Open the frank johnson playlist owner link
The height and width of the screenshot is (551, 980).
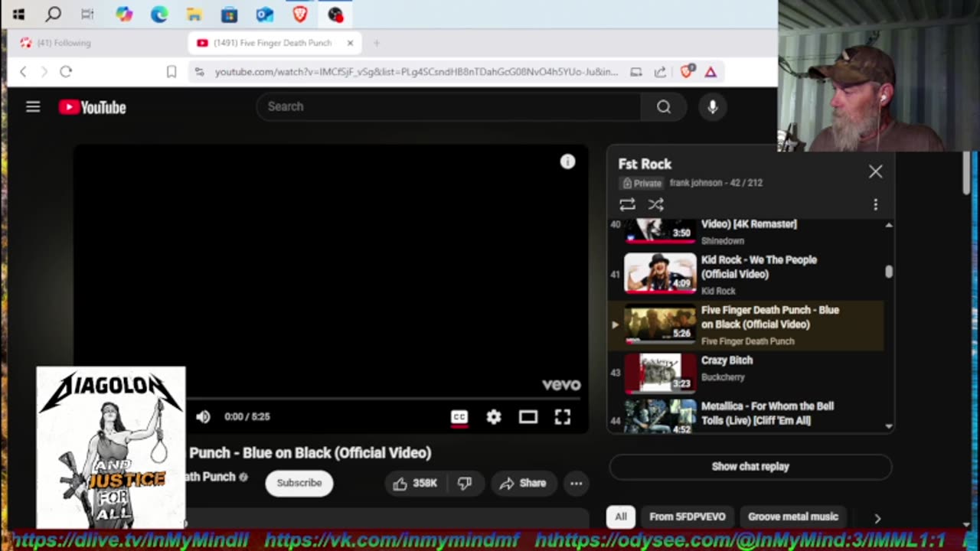(697, 183)
